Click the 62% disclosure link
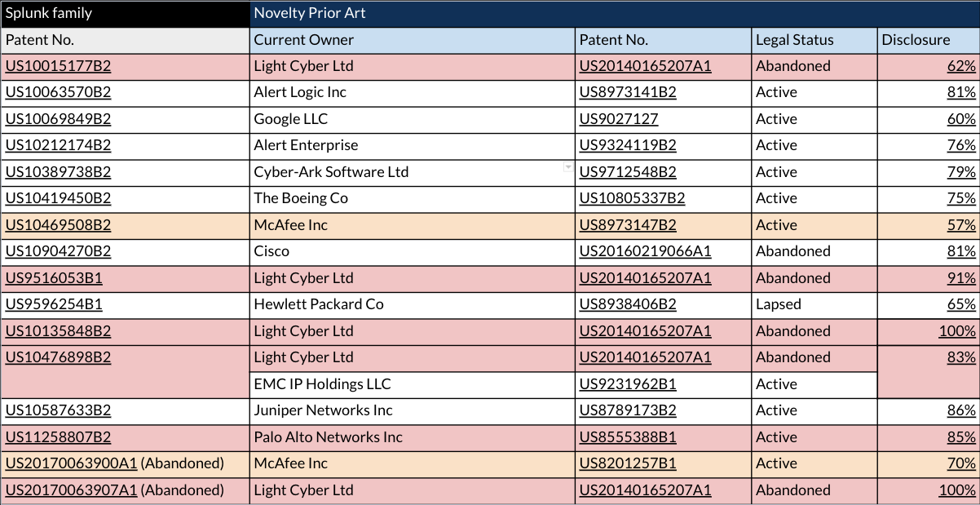 pos(961,66)
